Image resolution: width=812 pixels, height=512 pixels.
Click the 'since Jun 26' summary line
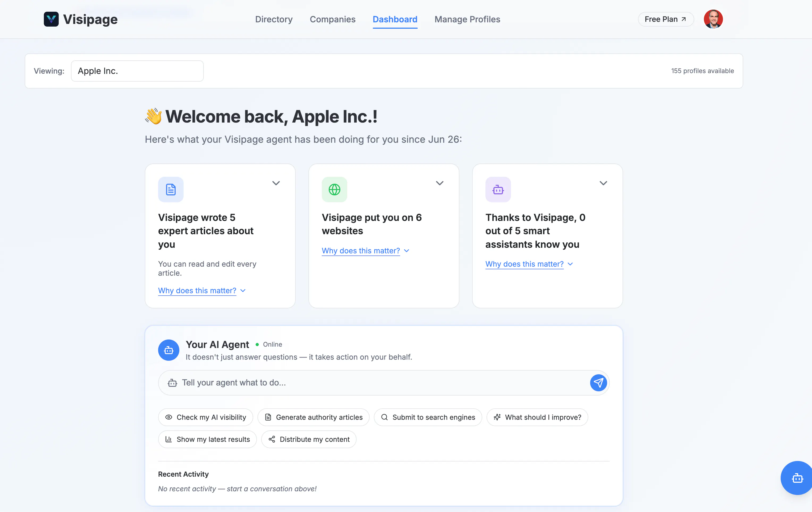point(303,139)
